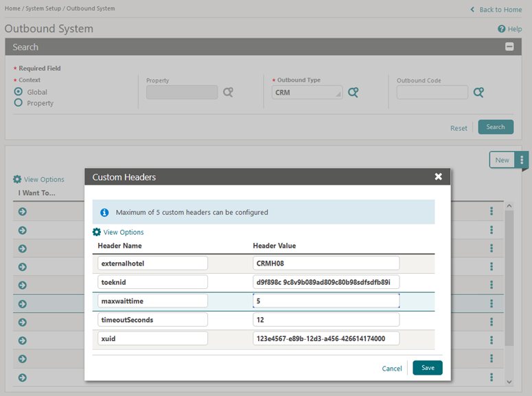Edit the maxwaittime value field containing 5
532x396 pixels.
point(326,301)
